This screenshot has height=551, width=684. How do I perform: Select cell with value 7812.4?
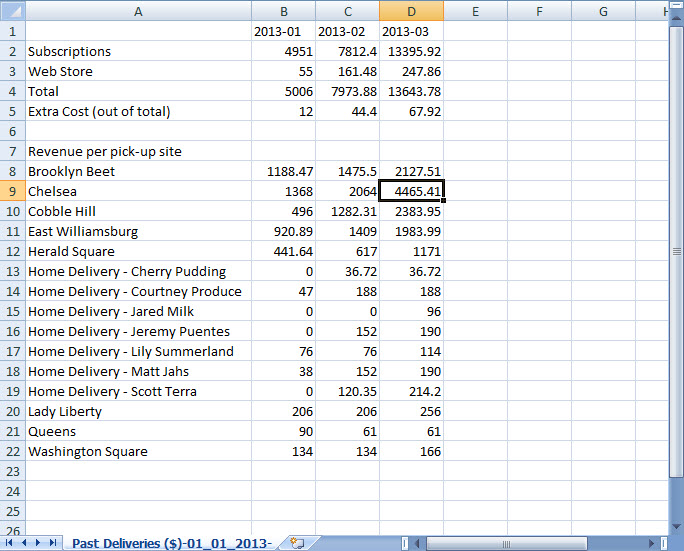(347, 51)
